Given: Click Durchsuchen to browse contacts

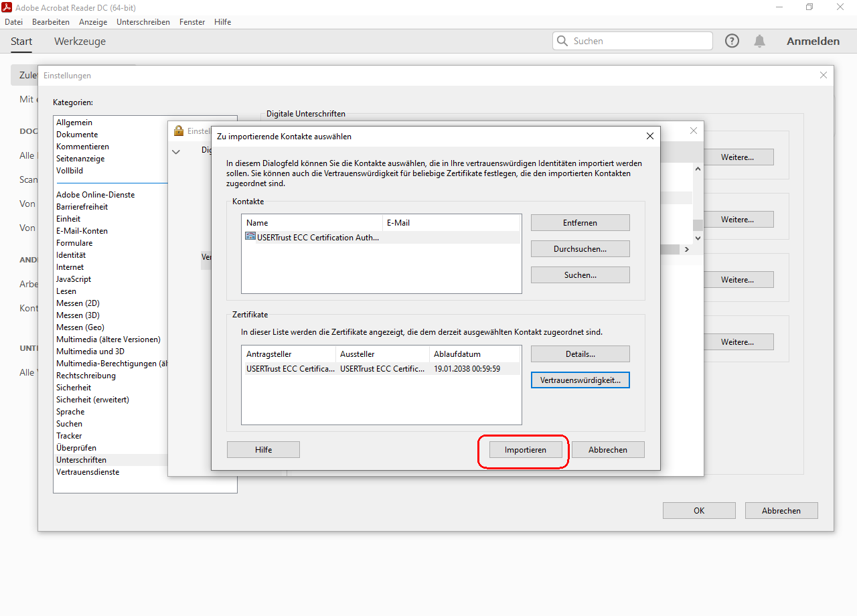Looking at the screenshot, I should click(580, 249).
